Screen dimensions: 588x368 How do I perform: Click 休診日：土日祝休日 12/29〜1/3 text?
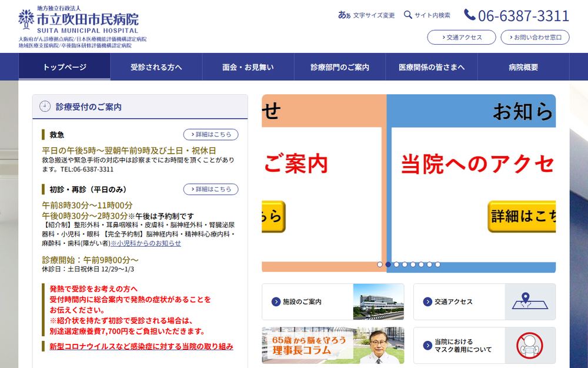[x=88, y=269]
